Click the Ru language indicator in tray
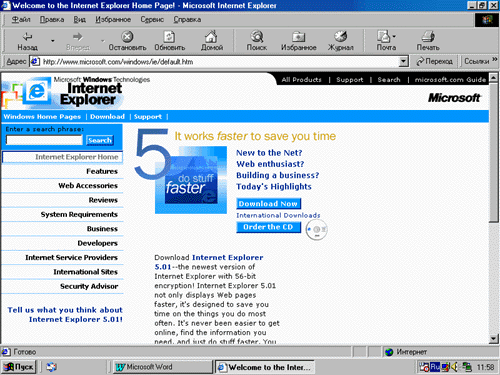The width and height of the screenshot is (500, 375). click(x=435, y=367)
